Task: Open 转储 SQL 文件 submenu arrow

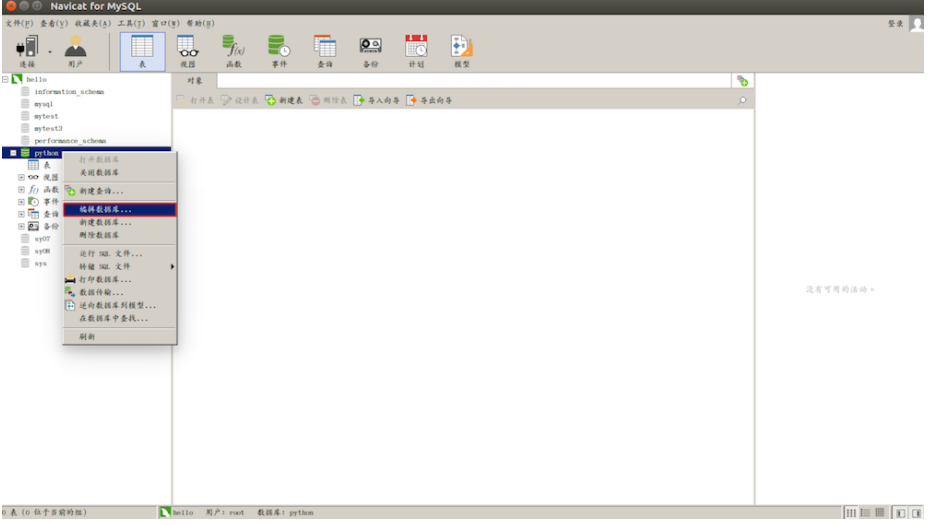Action: 172,266
